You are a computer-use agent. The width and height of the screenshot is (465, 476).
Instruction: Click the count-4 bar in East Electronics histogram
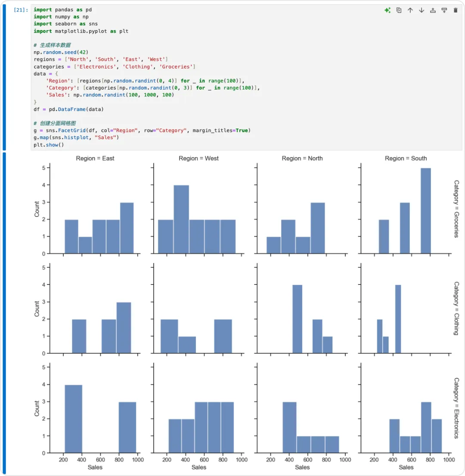[74, 419]
